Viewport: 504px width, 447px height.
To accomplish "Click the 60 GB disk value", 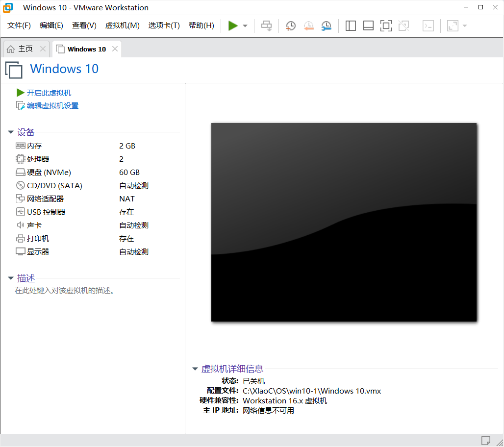I will point(129,172).
